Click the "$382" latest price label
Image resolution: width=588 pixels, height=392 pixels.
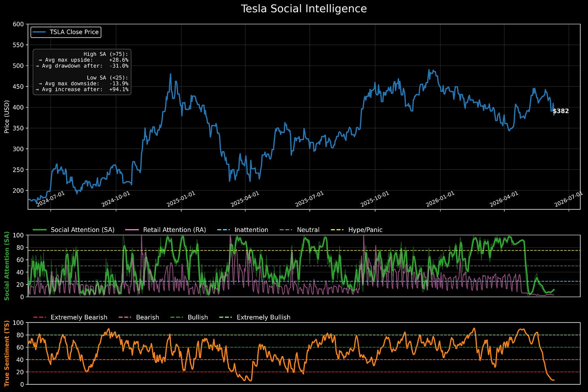pyautogui.click(x=561, y=111)
